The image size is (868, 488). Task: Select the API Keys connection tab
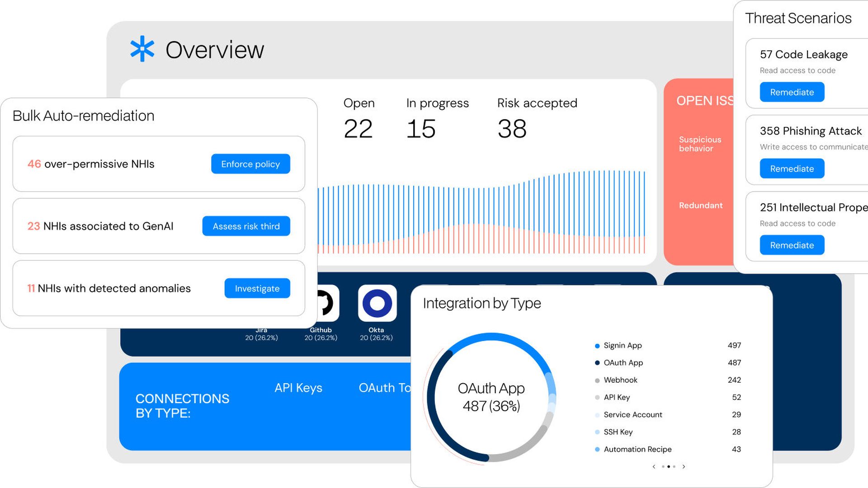(298, 388)
